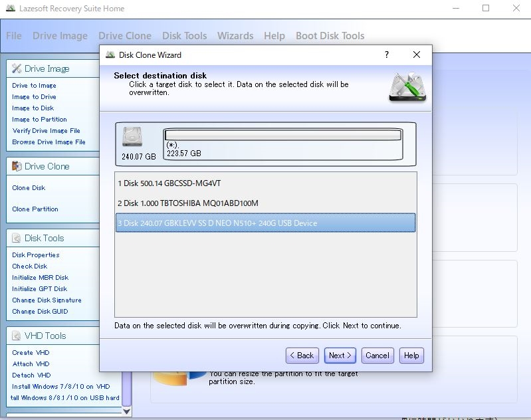The width and height of the screenshot is (531, 420).
Task: Click the Drive Clone panel icon
Action: (x=17, y=166)
